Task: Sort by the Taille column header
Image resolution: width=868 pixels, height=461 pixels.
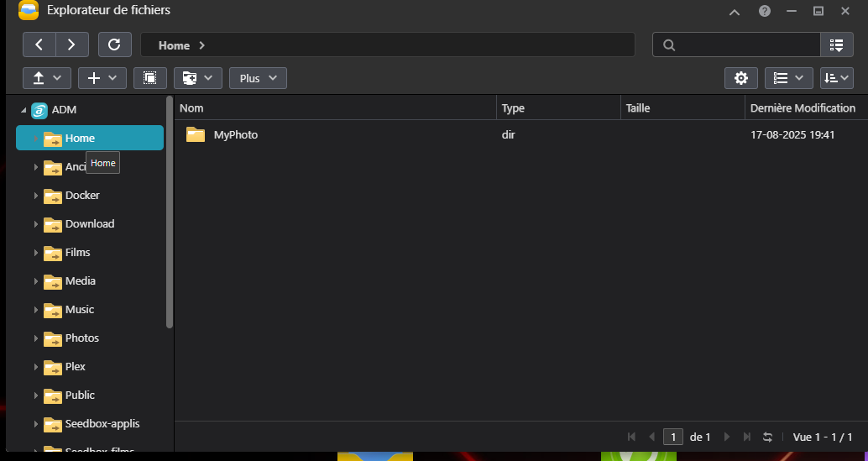Action: 682,108
